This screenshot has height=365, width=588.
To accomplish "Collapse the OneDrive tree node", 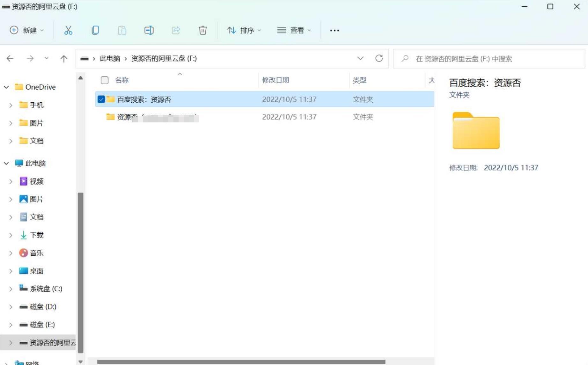I will [6, 87].
